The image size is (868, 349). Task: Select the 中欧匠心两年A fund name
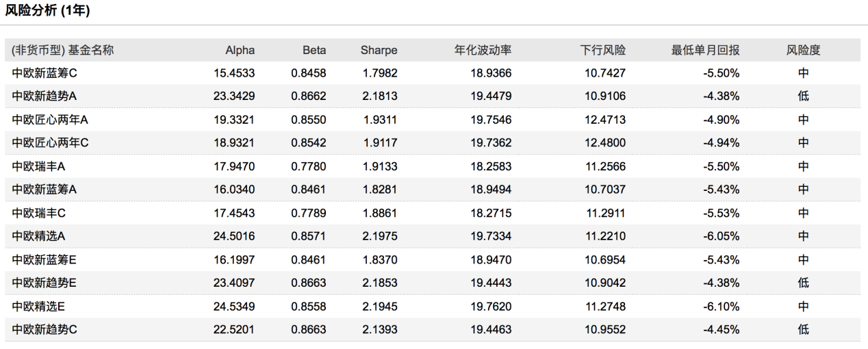[x=50, y=120]
